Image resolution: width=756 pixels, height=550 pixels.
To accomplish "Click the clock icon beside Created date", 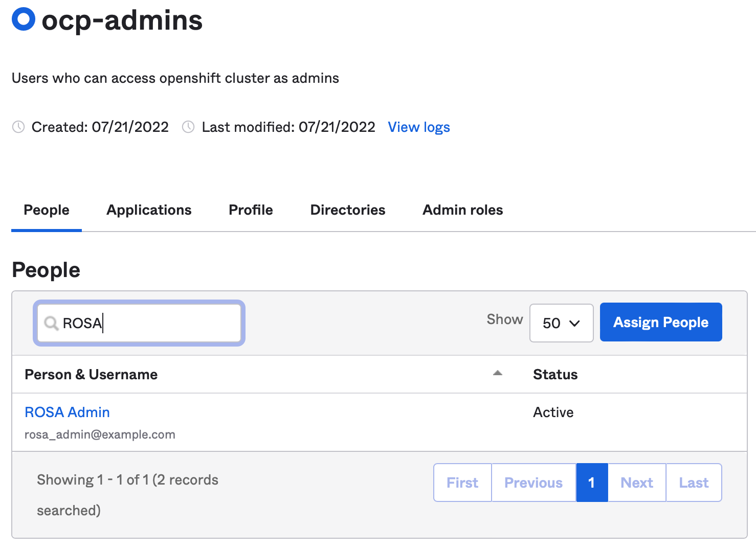I will click(x=18, y=127).
